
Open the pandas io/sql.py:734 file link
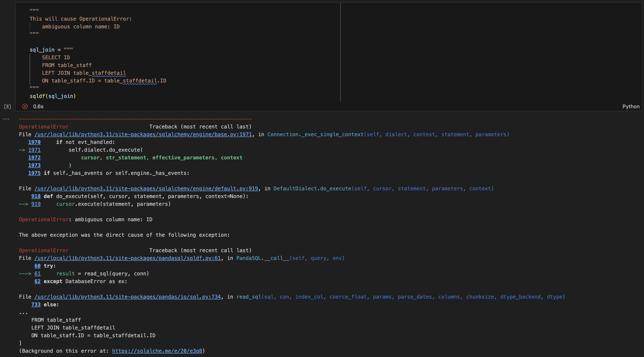point(127,297)
